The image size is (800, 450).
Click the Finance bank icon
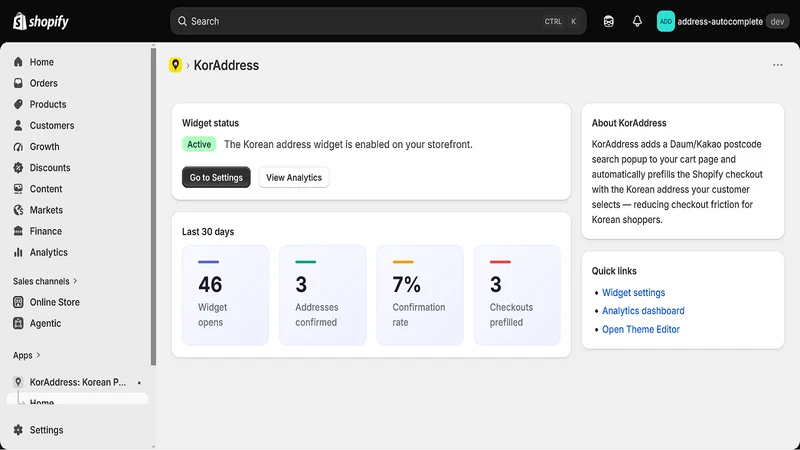pos(18,231)
